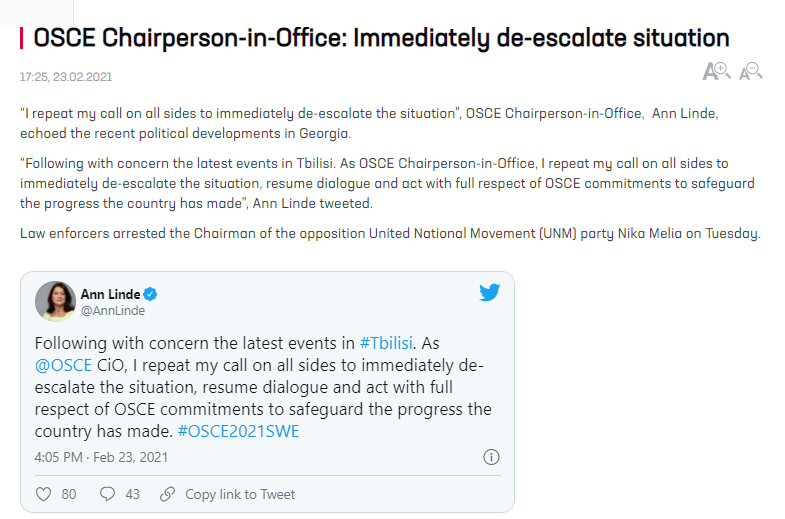The width and height of the screenshot is (785, 519).
Task: Click the article headline about OSCE Chairperson-in-Office
Action: [x=381, y=38]
